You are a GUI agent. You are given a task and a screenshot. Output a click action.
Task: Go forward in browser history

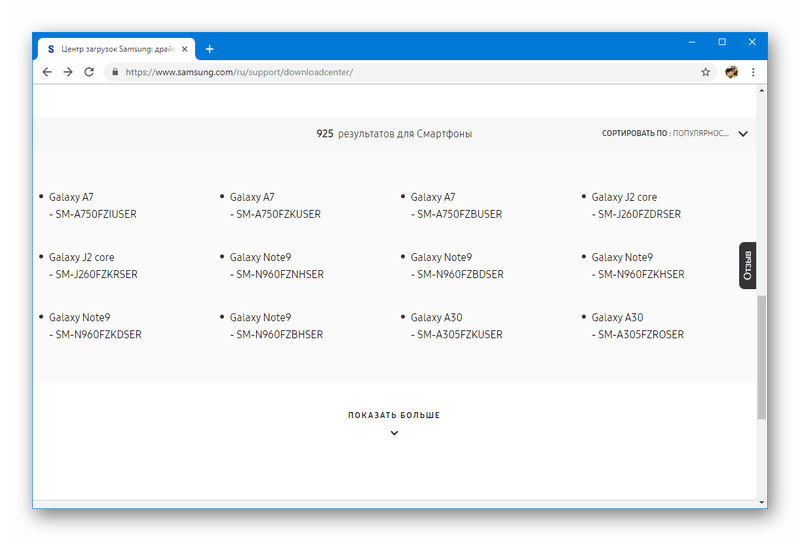(x=68, y=72)
